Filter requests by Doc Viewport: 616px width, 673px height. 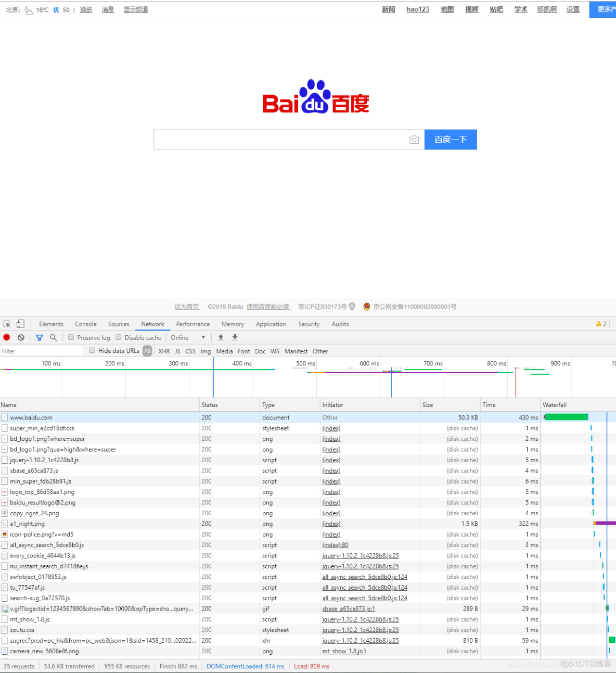(260, 351)
